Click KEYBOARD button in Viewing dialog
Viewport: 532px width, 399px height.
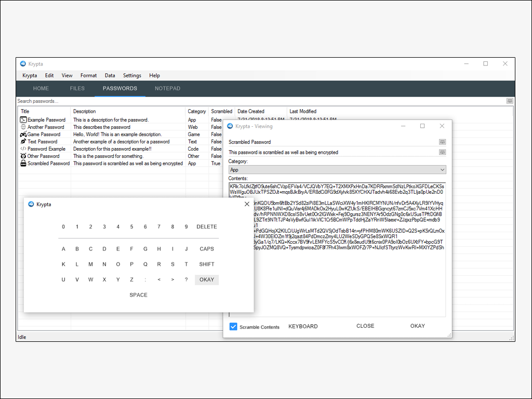tap(303, 326)
